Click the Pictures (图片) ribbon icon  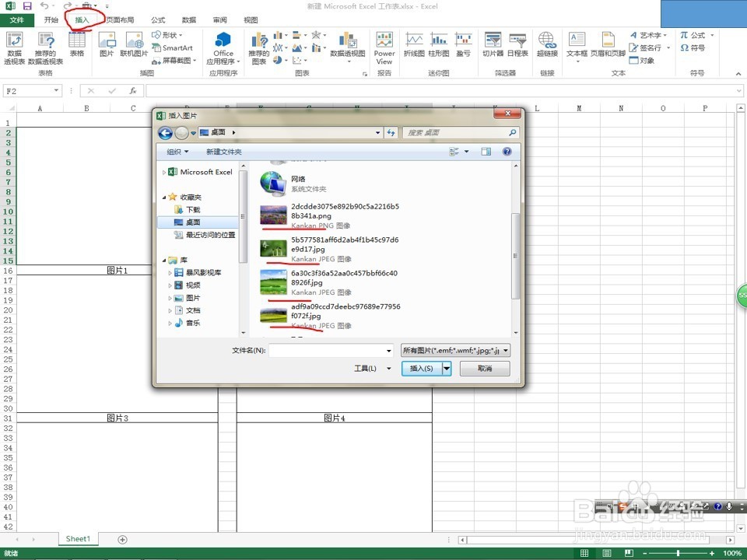pos(107,44)
